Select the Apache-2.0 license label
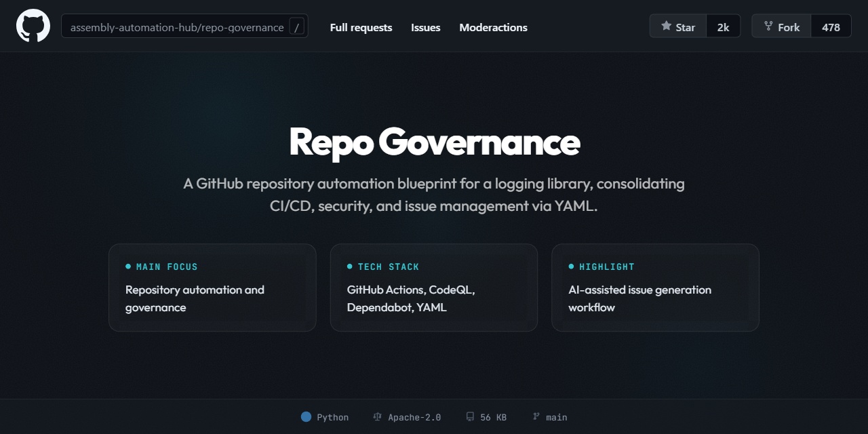 414,416
